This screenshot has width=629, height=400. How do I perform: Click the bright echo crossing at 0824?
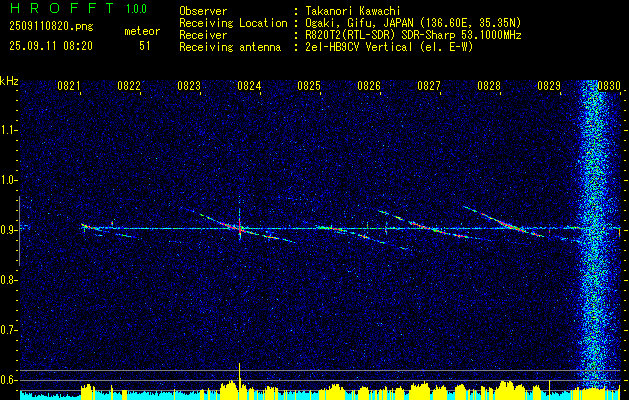240,229
